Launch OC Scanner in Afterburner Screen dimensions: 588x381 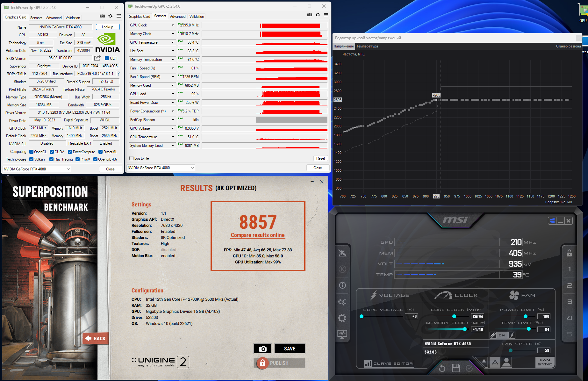(342, 302)
